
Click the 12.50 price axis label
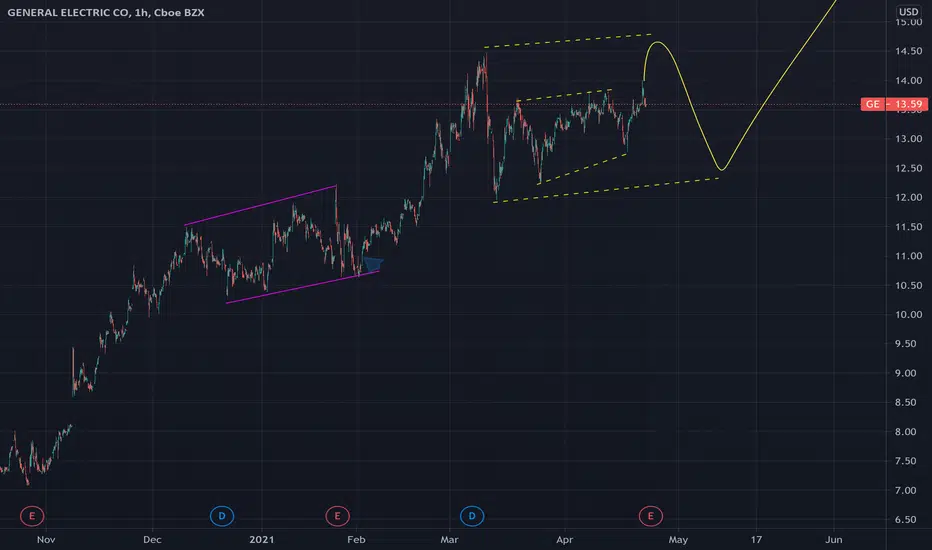909,168
